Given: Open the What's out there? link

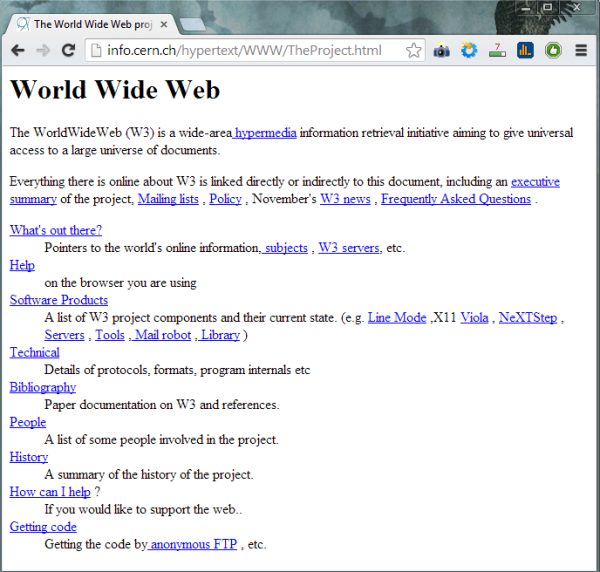Looking at the screenshot, I should [56, 230].
